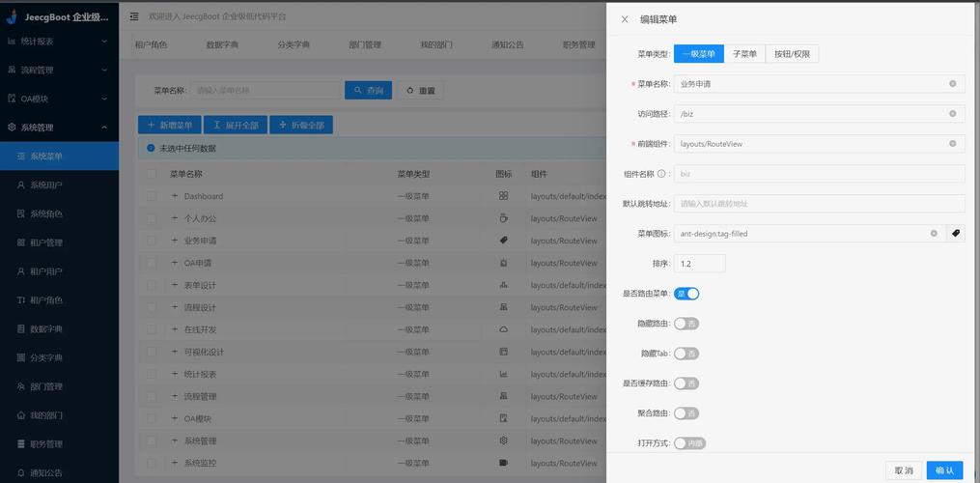Check the 业务申请 row checkbox
The height and width of the screenshot is (483, 980).
coord(152,241)
